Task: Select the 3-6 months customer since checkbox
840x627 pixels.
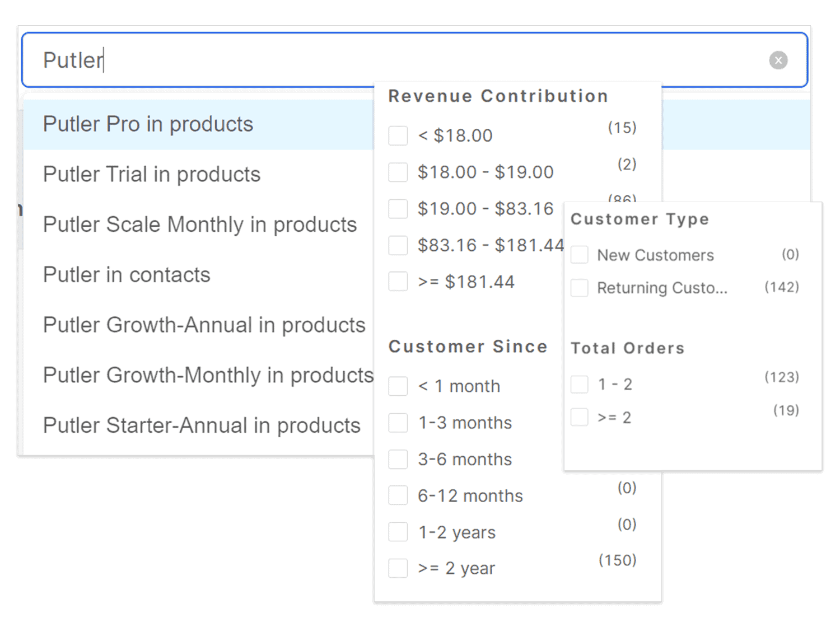Action: pos(398,460)
